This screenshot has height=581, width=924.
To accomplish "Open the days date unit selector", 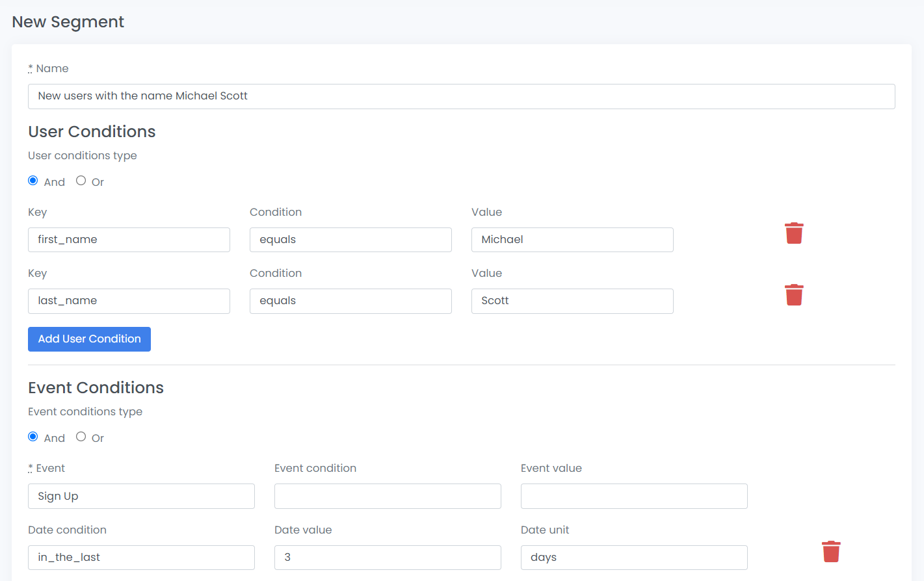I will coord(634,558).
